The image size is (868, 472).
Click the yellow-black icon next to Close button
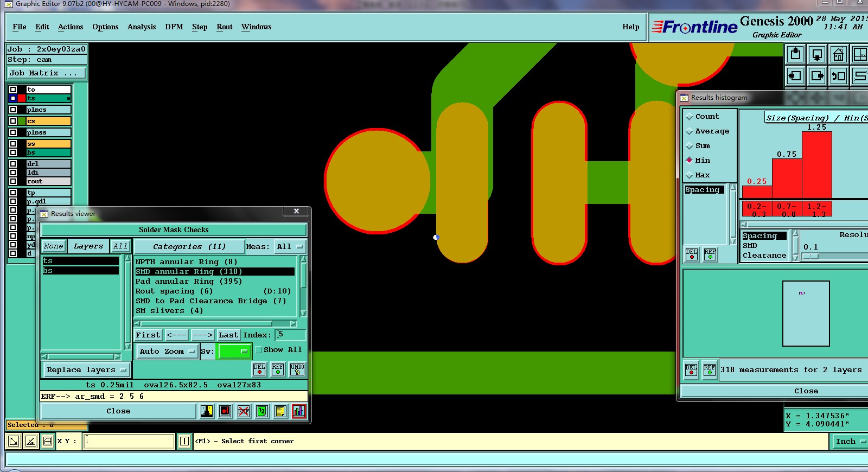click(207, 411)
